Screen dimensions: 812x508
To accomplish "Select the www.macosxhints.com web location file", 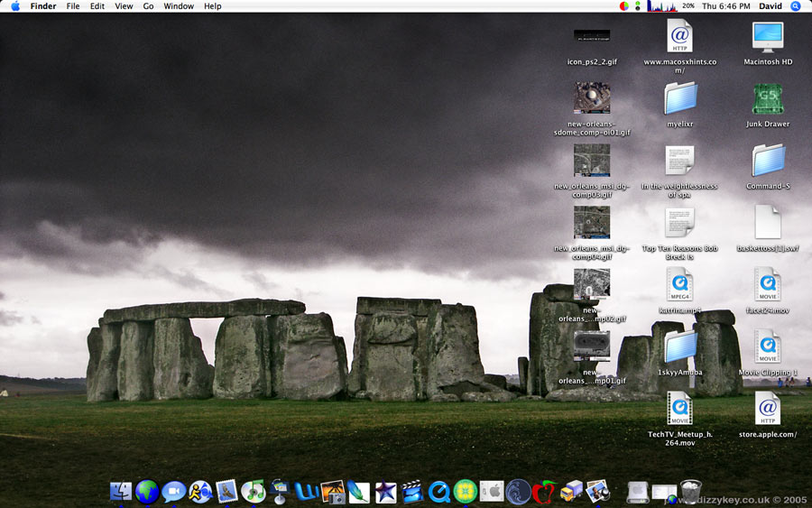I will coord(679,37).
